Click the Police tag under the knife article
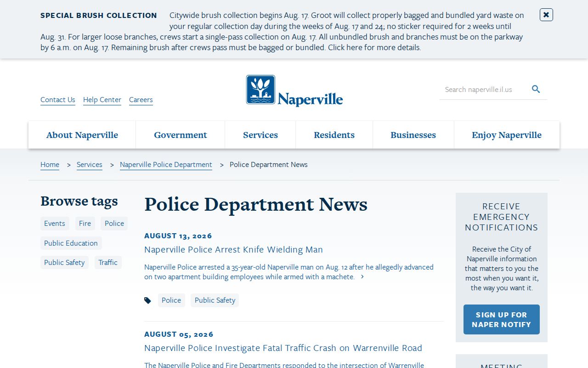The width and height of the screenshot is (588, 368). point(171,300)
